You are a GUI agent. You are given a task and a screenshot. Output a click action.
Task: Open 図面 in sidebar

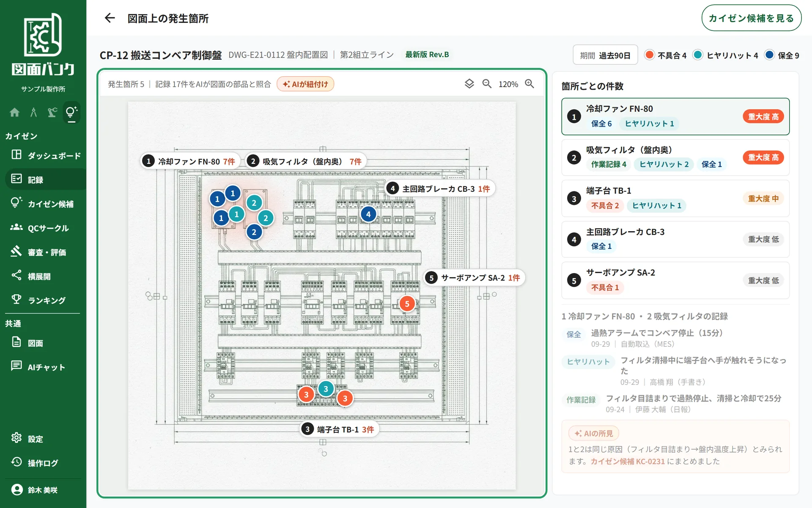pos(45,343)
